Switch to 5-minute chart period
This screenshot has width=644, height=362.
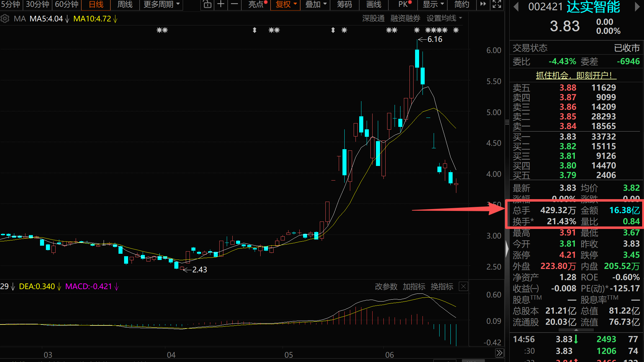[x=11, y=4]
